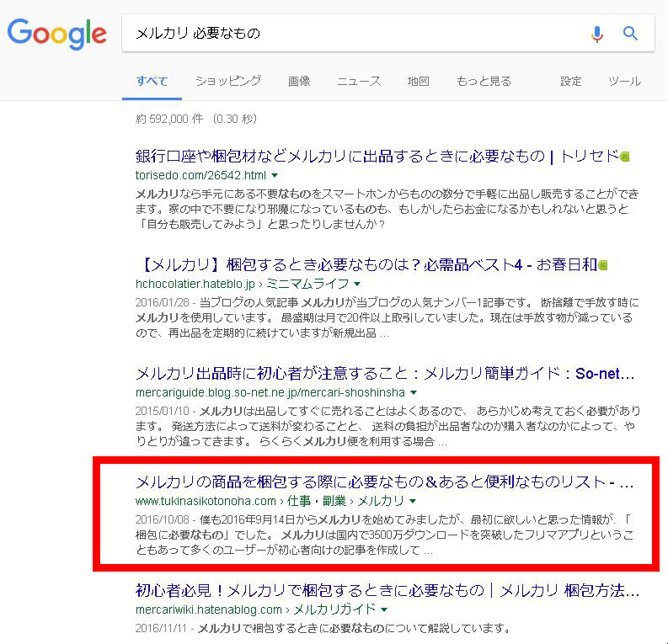The height and width of the screenshot is (644, 668).
Task: Switch to the ショッピング tab
Action: (x=228, y=81)
